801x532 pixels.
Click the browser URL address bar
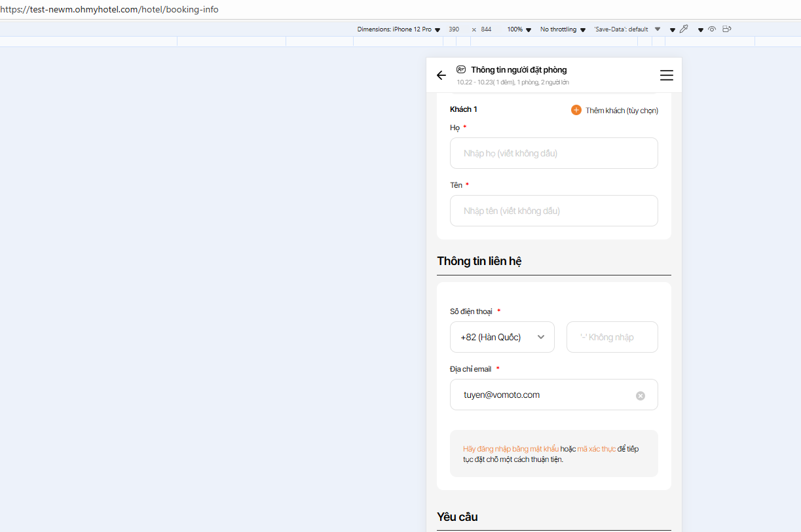[x=400, y=10]
